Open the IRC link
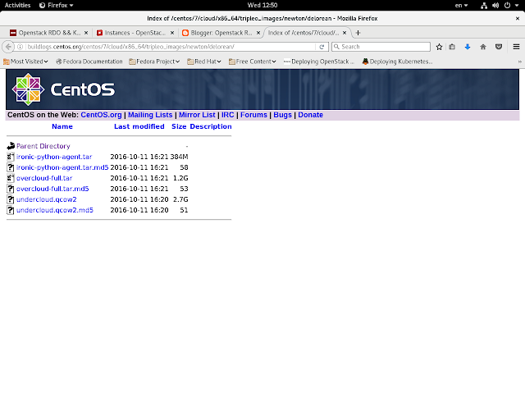 click(228, 115)
